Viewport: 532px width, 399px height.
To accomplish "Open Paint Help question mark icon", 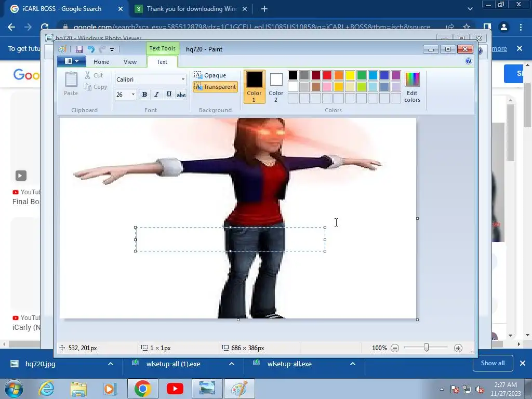I will point(469,61).
